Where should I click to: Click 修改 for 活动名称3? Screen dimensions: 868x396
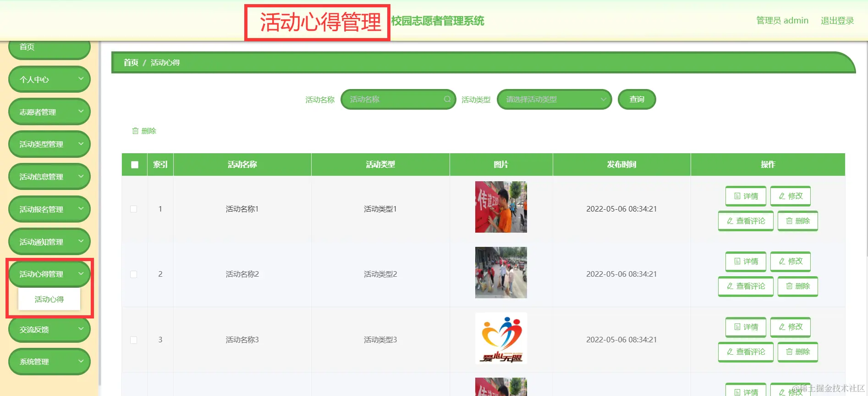pos(791,327)
